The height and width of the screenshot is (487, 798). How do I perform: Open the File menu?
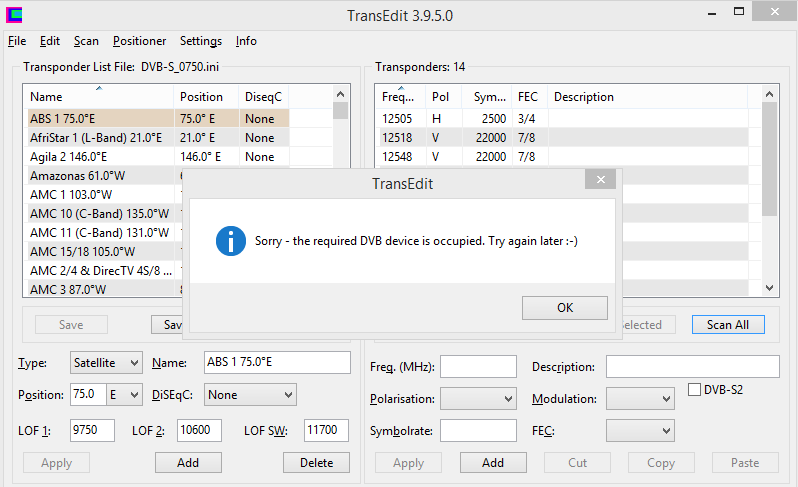[17, 41]
